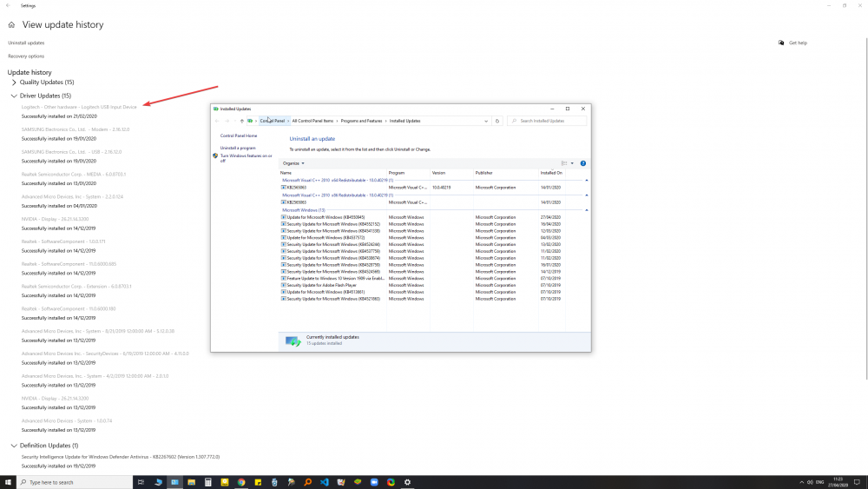Click Programs and Features breadcrumb
Image resolution: width=868 pixels, height=489 pixels.
pos(361,121)
